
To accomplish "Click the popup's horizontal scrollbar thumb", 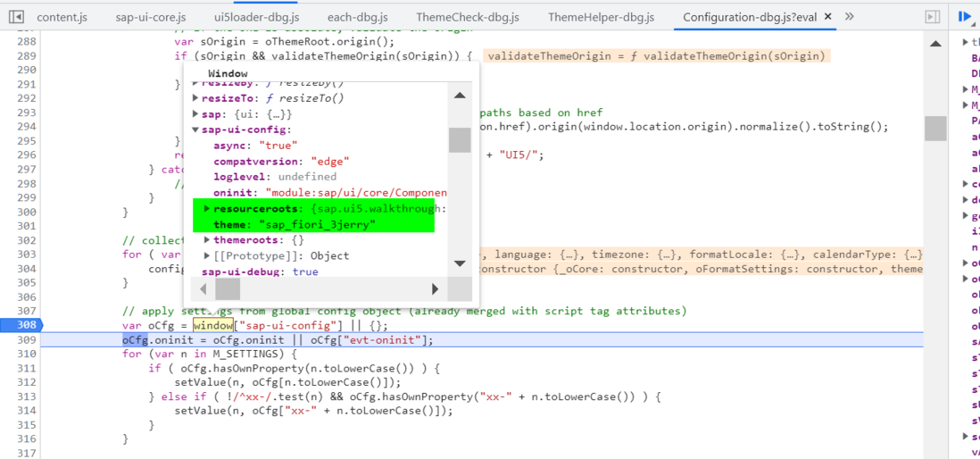I will [228, 289].
